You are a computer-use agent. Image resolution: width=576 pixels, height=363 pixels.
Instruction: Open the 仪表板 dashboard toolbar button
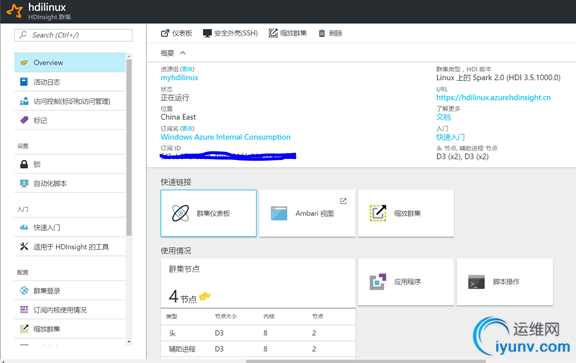(x=176, y=33)
